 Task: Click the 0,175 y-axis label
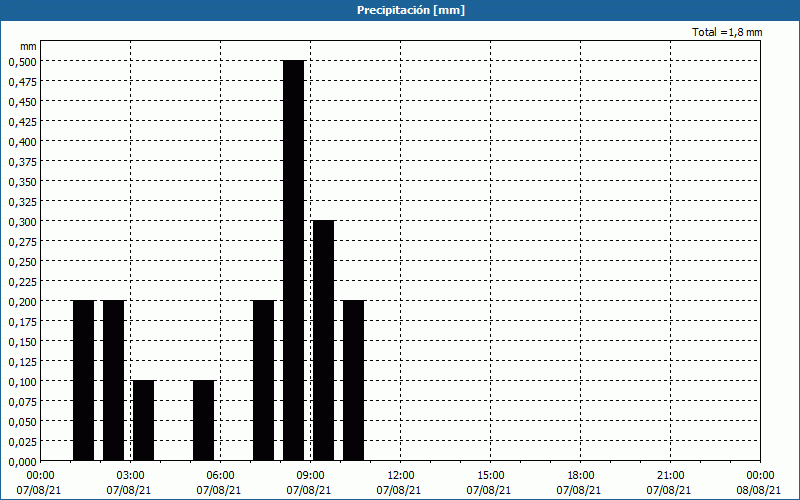point(22,321)
